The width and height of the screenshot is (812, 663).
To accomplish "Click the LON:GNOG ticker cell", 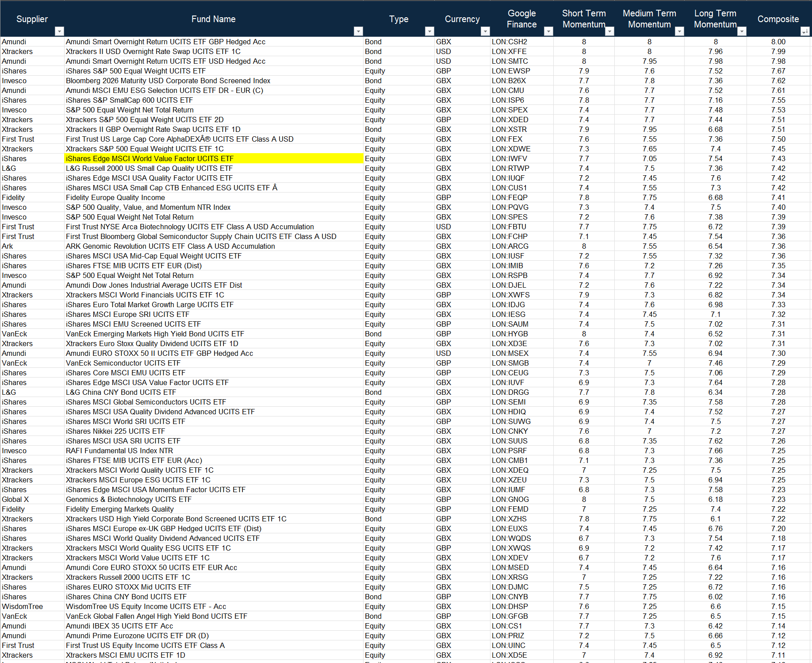I will click(x=521, y=499).
